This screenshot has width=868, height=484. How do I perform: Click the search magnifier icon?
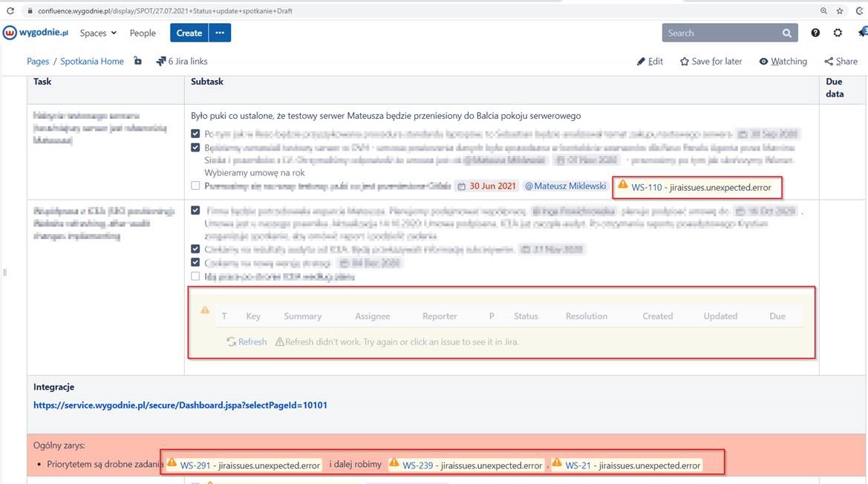786,33
